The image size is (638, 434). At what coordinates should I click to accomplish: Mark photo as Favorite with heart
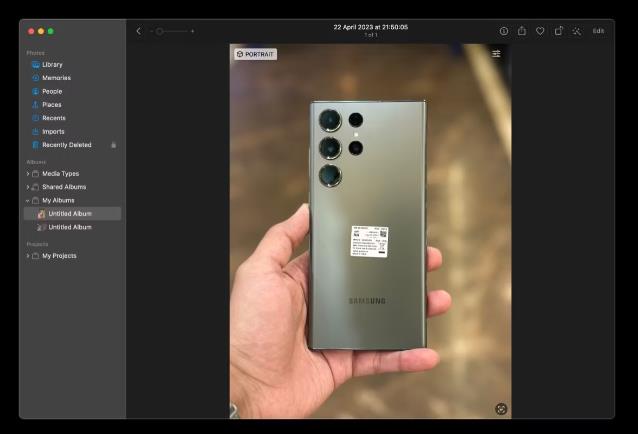[x=540, y=31]
